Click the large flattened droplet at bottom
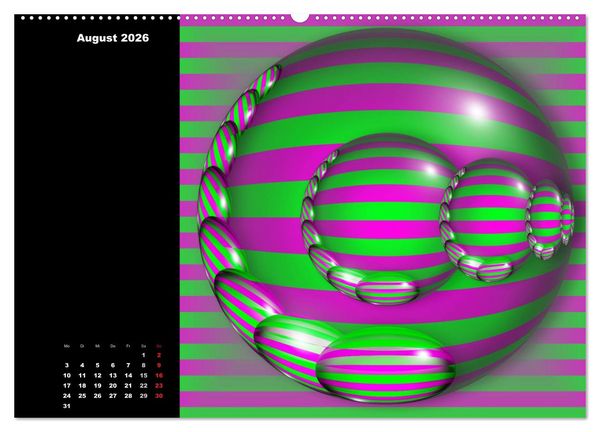Image resolution: width=600 pixels, height=432 pixels. [386, 367]
